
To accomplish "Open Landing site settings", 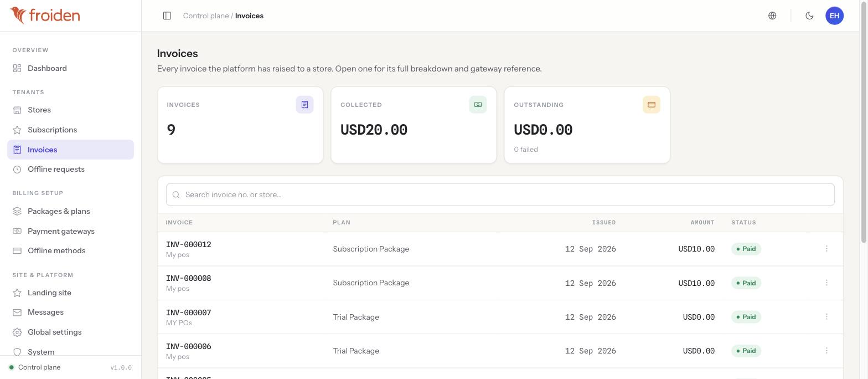I will (70, 293).
